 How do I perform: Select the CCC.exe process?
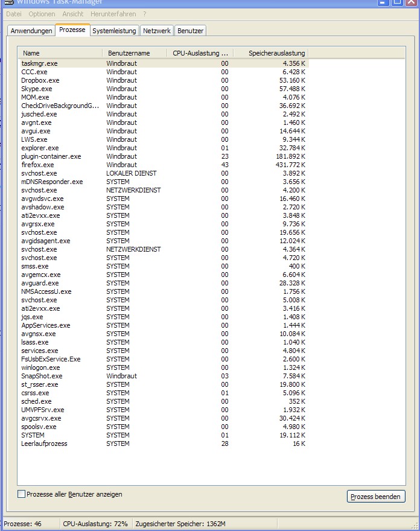point(164,72)
